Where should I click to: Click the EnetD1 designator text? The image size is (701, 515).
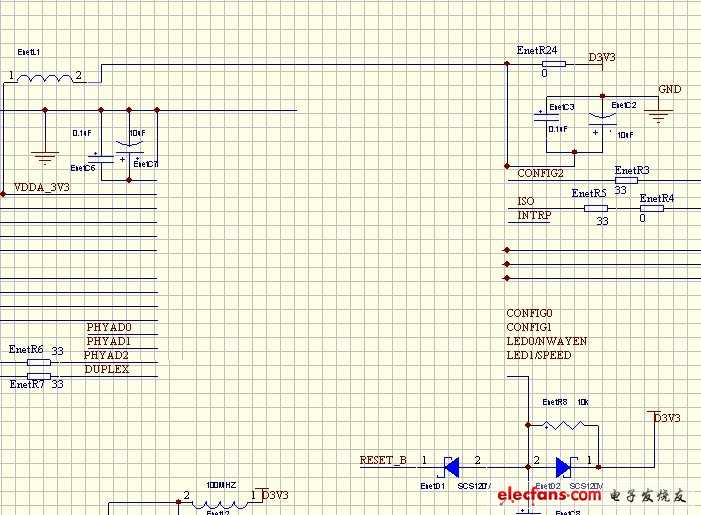click(x=432, y=485)
